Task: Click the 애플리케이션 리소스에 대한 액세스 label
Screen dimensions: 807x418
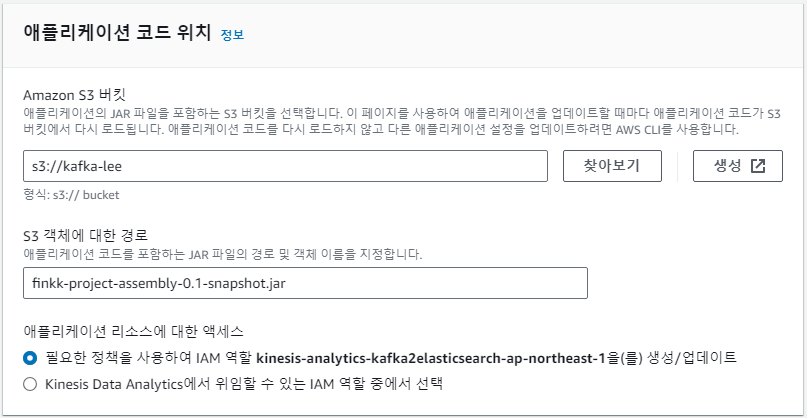Action: (x=133, y=331)
